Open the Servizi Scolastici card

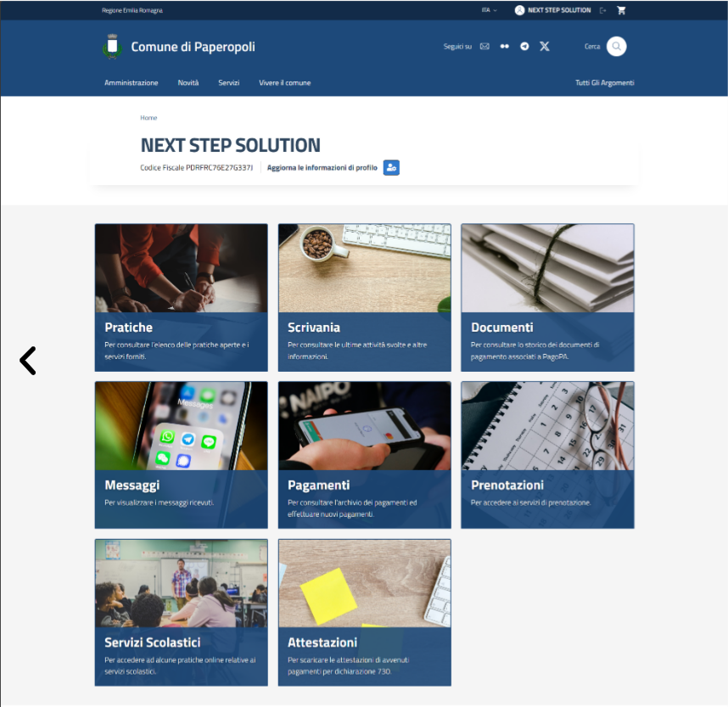[181, 612]
